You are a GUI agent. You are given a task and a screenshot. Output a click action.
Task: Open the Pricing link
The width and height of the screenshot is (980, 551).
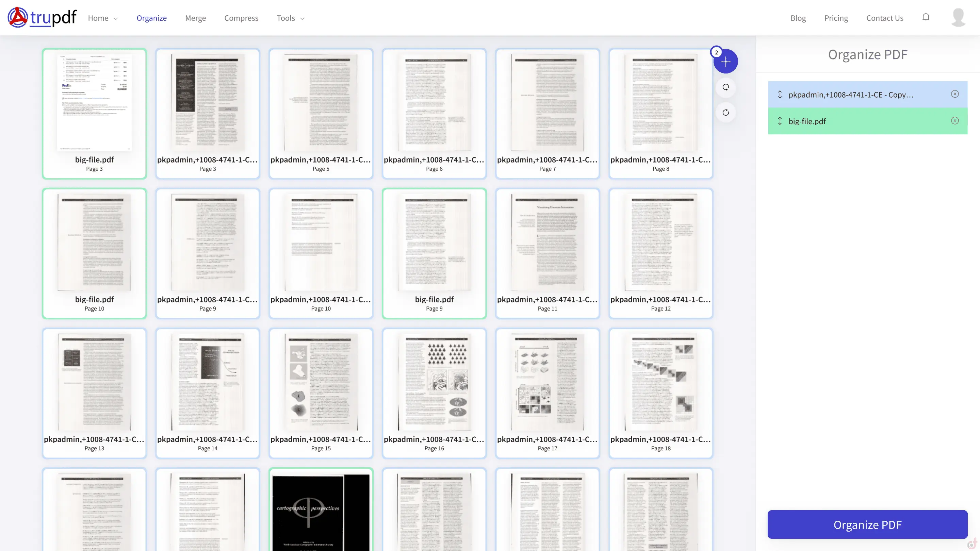836,18
